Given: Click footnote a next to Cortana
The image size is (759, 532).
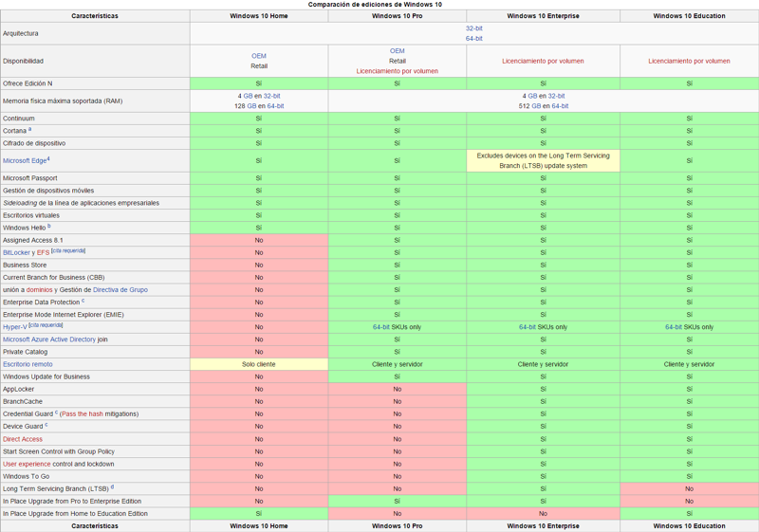Looking at the screenshot, I should [30, 129].
